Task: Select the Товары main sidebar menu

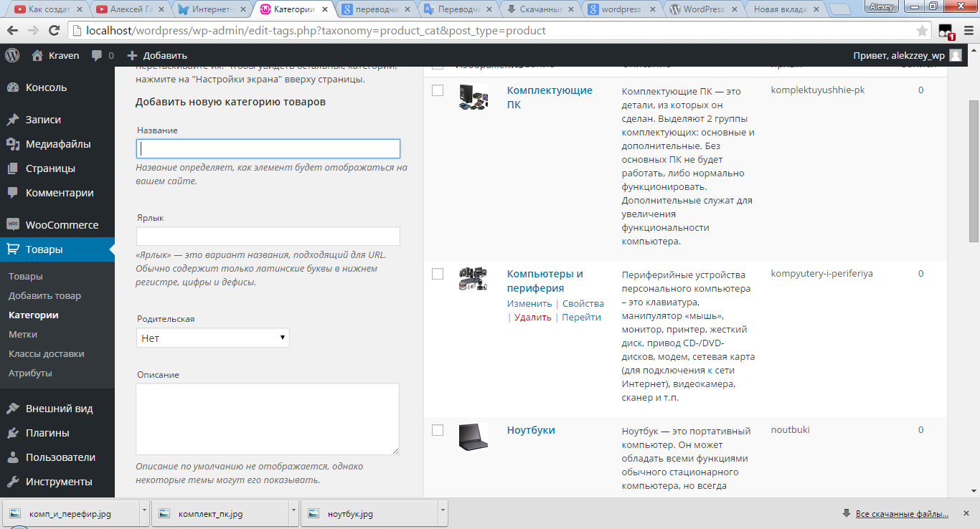Action: tap(57, 249)
